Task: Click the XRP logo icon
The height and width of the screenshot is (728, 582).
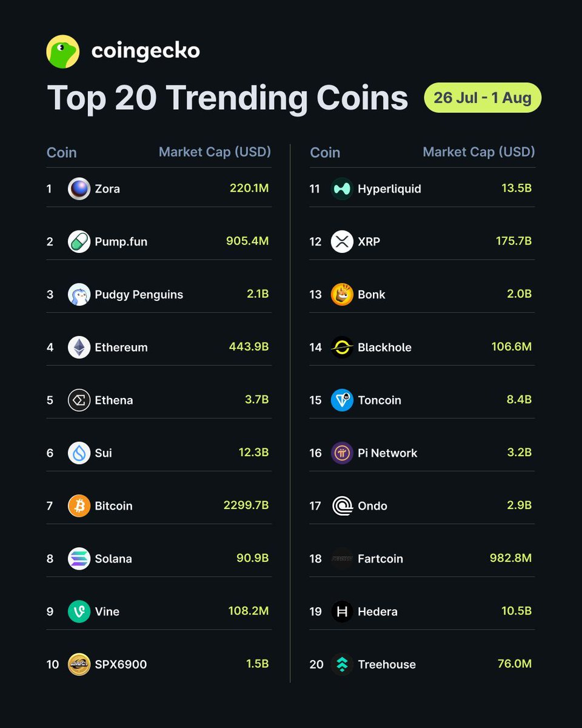Action: (x=342, y=241)
